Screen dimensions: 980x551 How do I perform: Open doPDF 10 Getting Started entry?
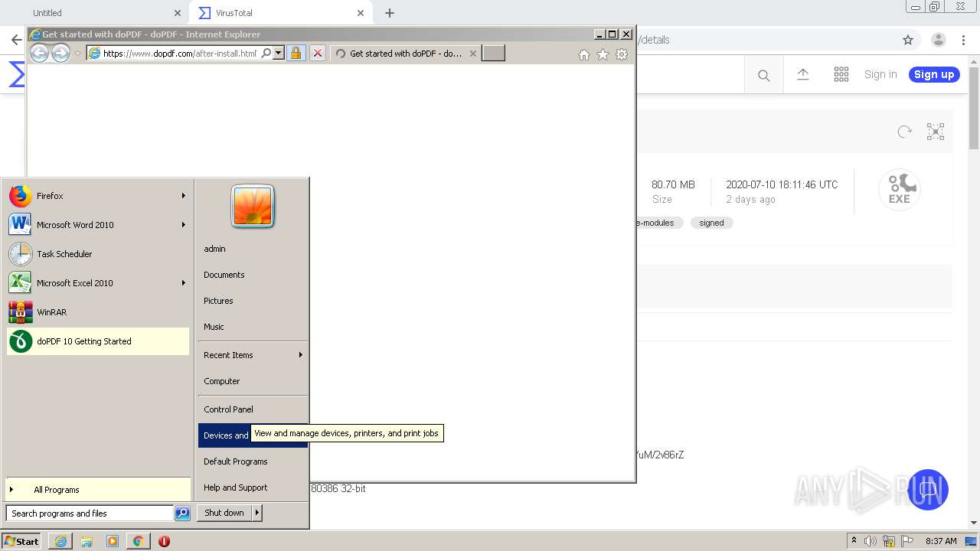(x=98, y=341)
